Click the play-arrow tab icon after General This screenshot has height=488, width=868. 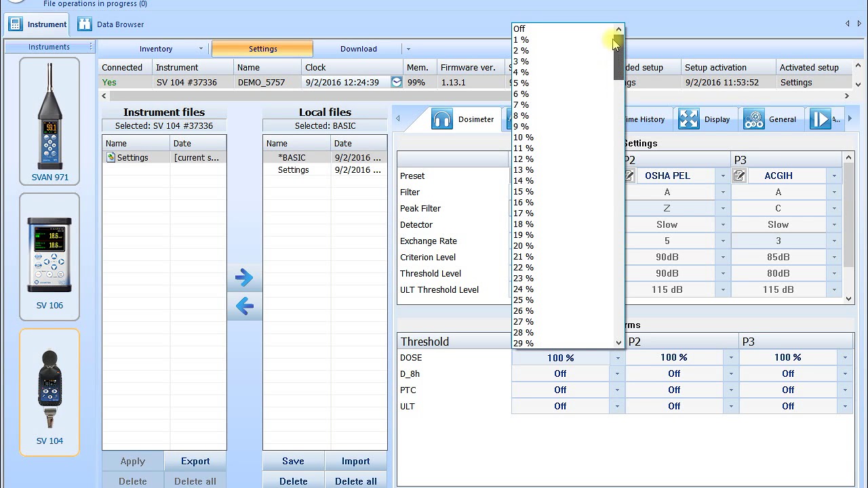821,119
